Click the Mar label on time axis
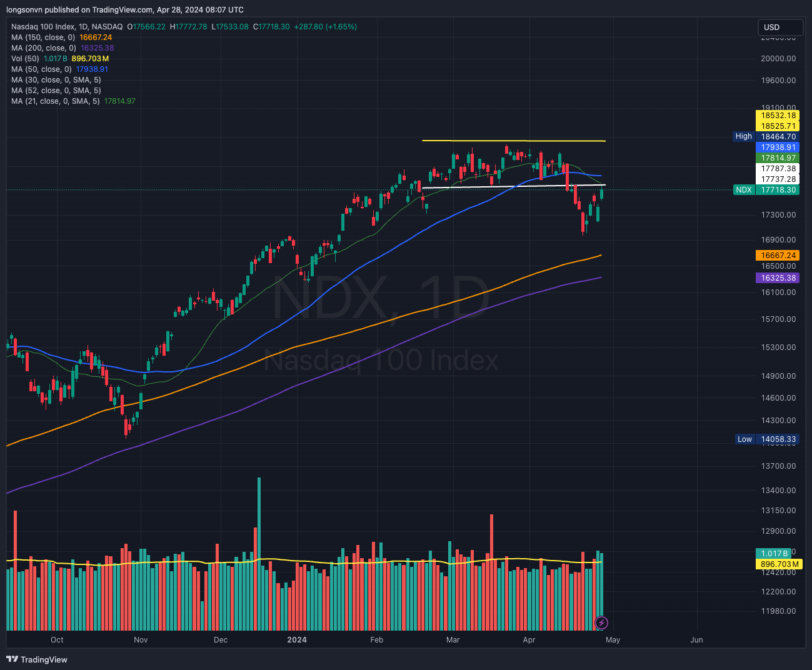Viewport: 812px width, 670px height. (x=453, y=640)
